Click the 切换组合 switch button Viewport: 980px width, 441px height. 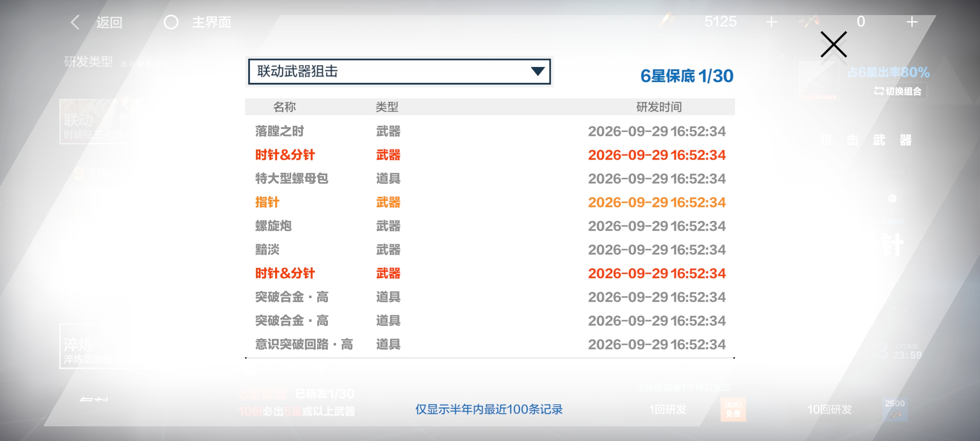pyautogui.click(x=898, y=91)
